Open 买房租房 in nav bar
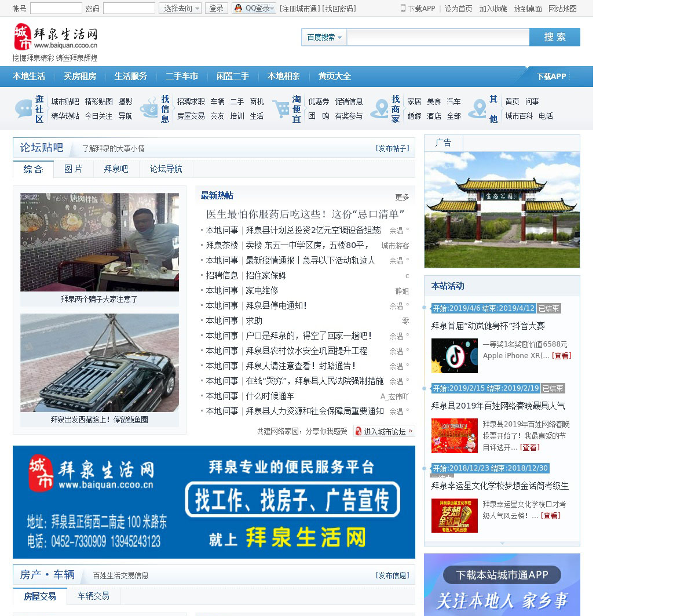 point(80,76)
